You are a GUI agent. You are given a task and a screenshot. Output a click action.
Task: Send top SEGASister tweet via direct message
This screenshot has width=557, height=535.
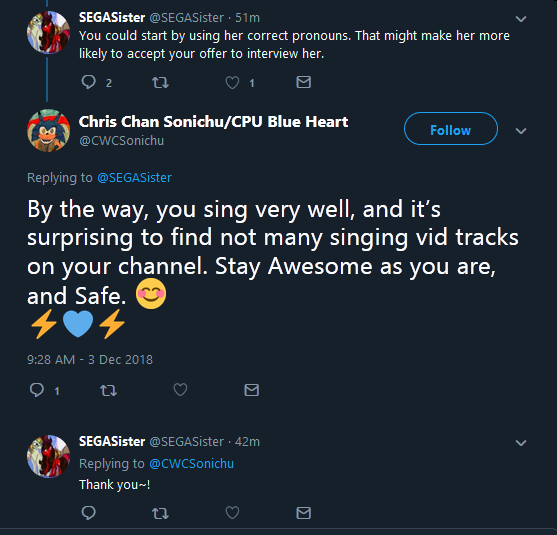tap(304, 82)
